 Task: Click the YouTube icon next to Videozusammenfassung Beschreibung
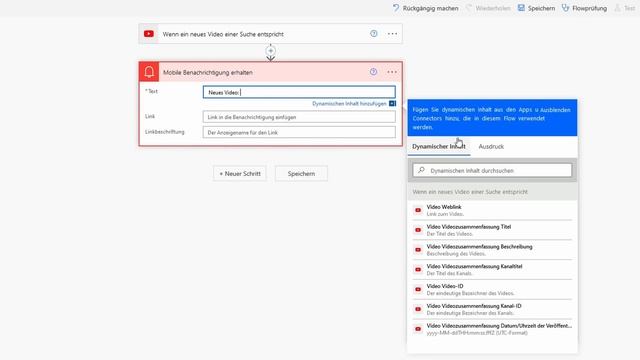tap(418, 250)
